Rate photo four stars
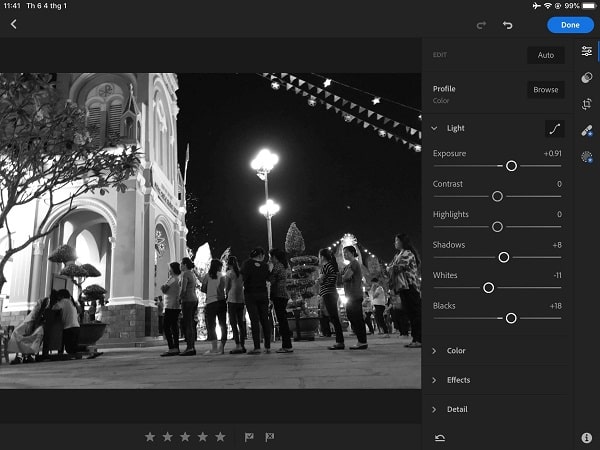The width and height of the screenshot is (600, 450). pos(203,437)
